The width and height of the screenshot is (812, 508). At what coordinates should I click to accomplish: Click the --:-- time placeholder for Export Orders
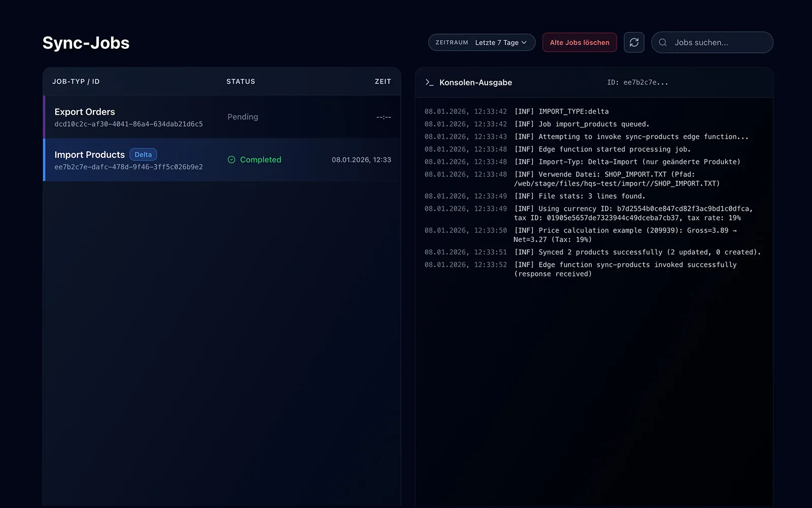click(384, 117)
